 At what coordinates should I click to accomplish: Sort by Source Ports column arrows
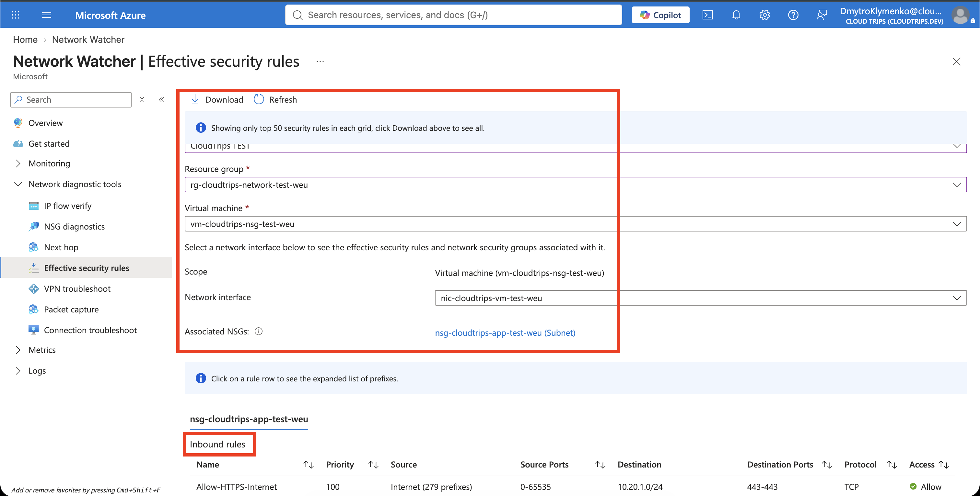[x=600, y=465]
